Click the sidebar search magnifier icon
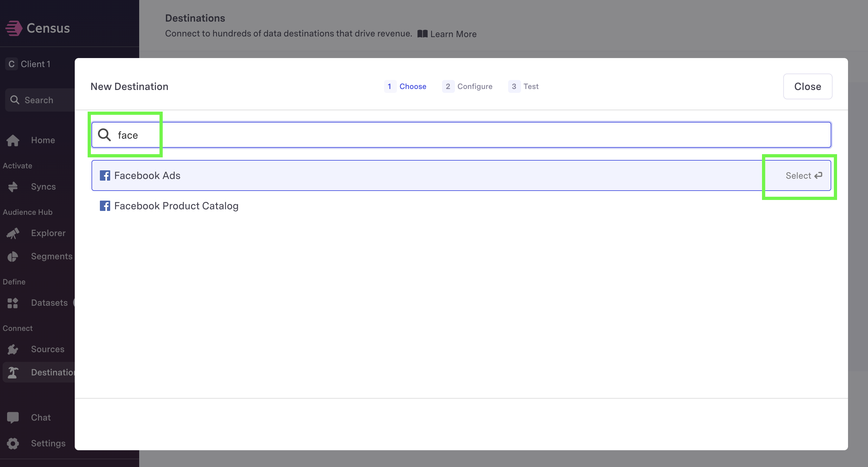 click(x=14, y=100)
